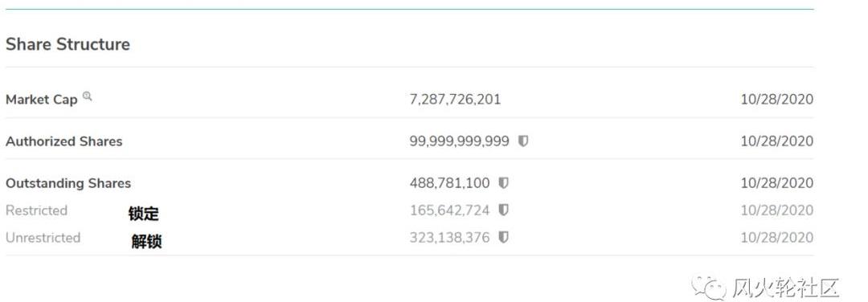The width and height of the screenshot is (868, 302).
Task: Click the Market Cap date 10/28/2020
Action: 777,100
